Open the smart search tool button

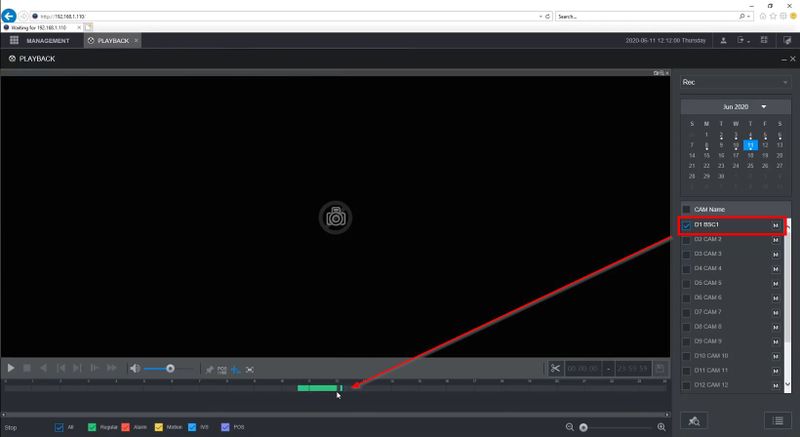pos(694,421)
